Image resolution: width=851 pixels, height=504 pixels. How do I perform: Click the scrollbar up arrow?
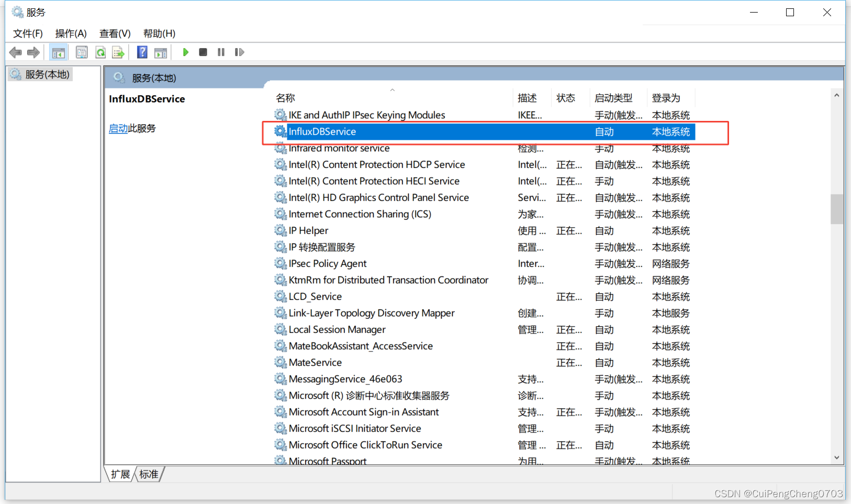836,95
